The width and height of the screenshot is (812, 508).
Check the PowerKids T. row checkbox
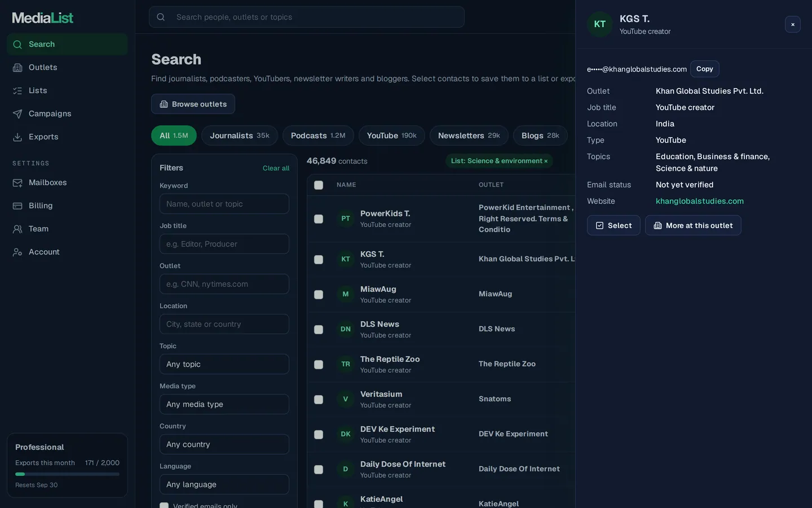point(319,219)
